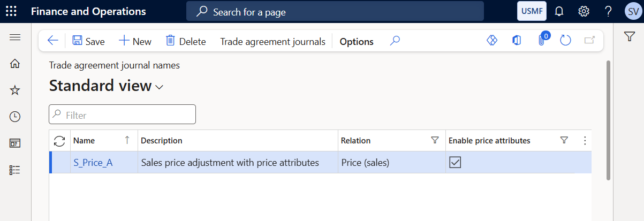Click the New button

point(135,41)
